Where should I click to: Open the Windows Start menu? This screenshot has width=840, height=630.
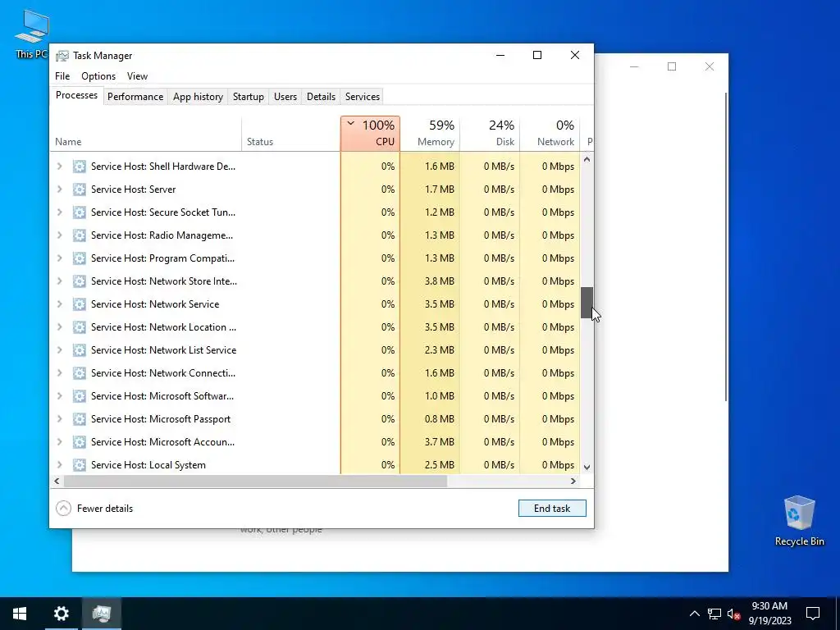[x=20, y=614]
